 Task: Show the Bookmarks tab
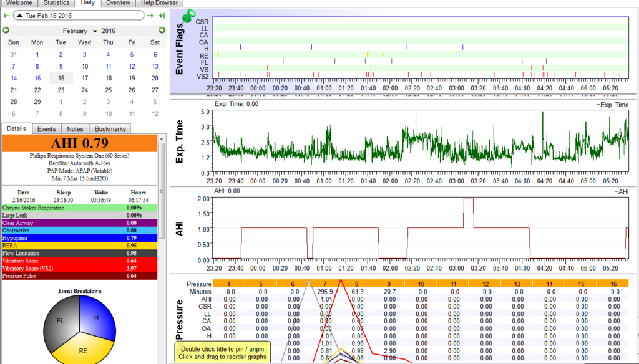(x=110, y=129)
